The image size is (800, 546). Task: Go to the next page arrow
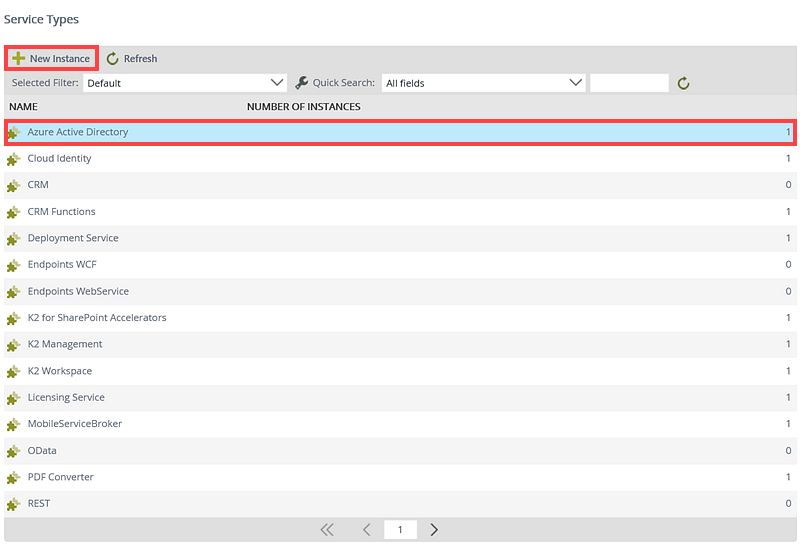pyautogui.click(x=434, y=530)
